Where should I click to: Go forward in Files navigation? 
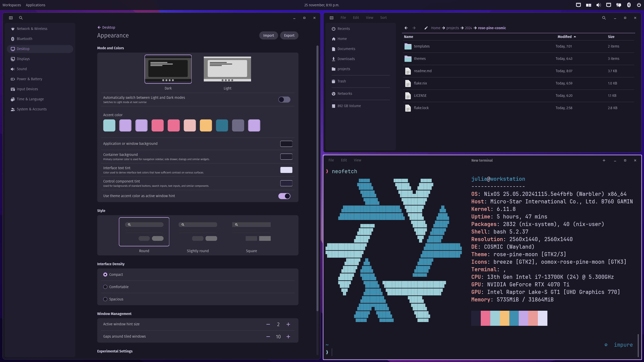(414, 28)
